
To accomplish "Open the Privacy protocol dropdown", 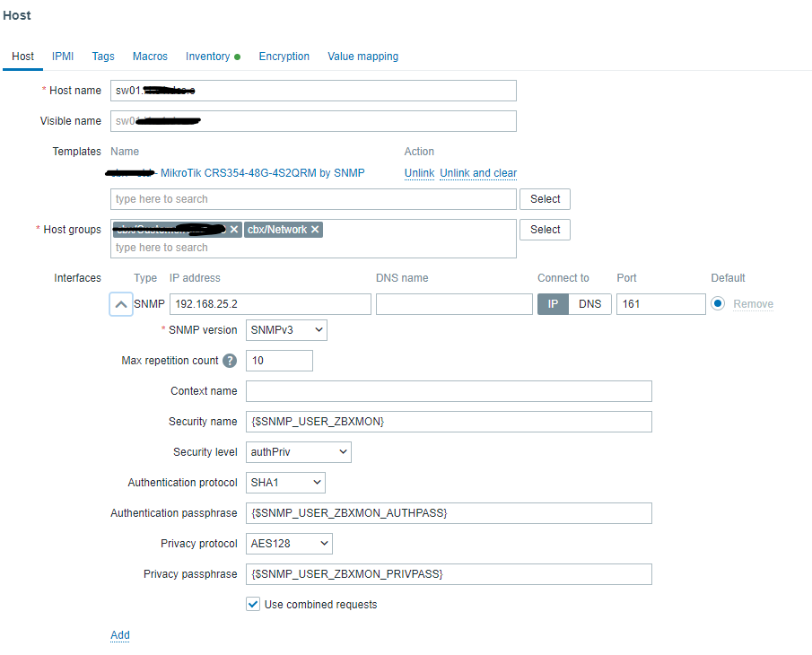I will (289, 544).
